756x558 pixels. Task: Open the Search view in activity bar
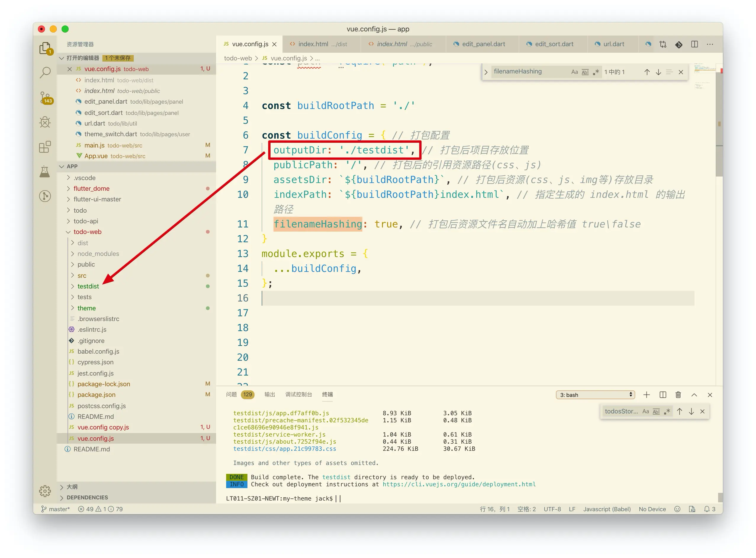[x=45, y=72]
